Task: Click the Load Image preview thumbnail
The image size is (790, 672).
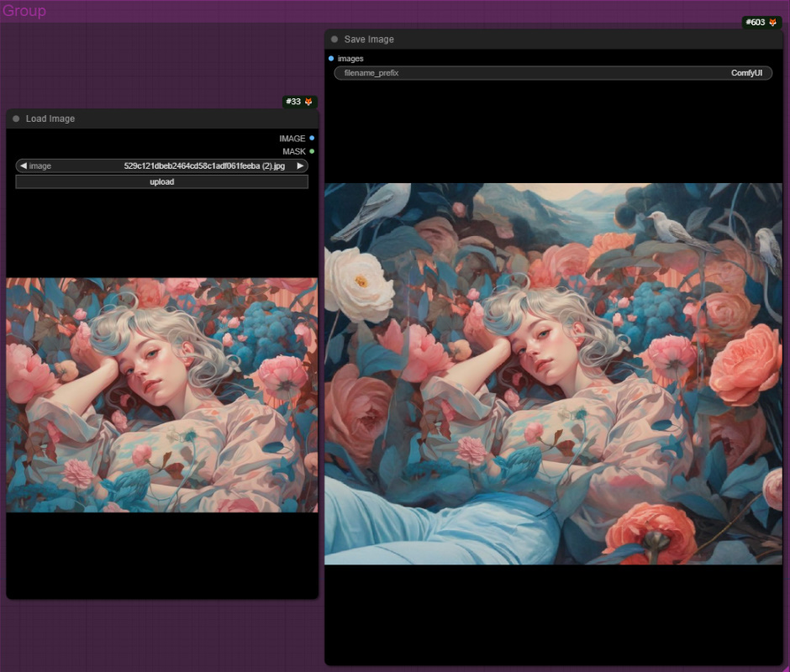Action: (161, 395)
